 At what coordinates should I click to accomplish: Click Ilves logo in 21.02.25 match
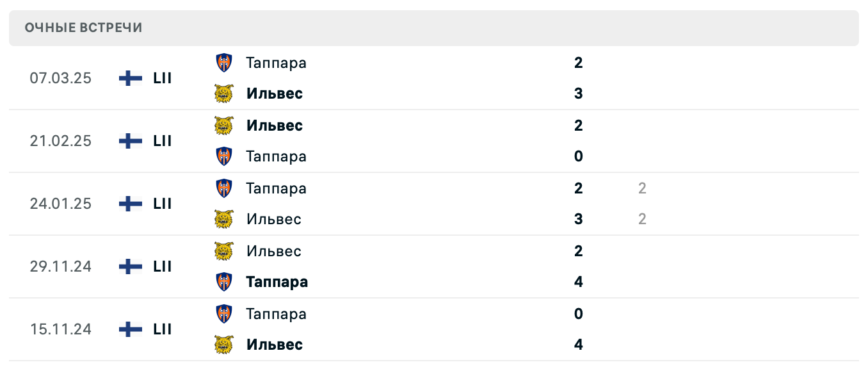[223, 126]
